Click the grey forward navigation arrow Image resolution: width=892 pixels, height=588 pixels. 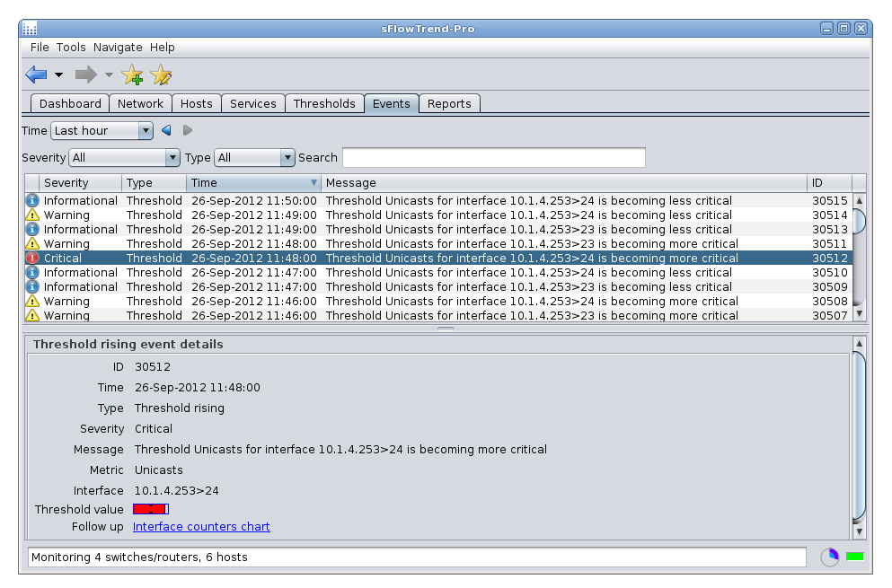coord(85,75)
